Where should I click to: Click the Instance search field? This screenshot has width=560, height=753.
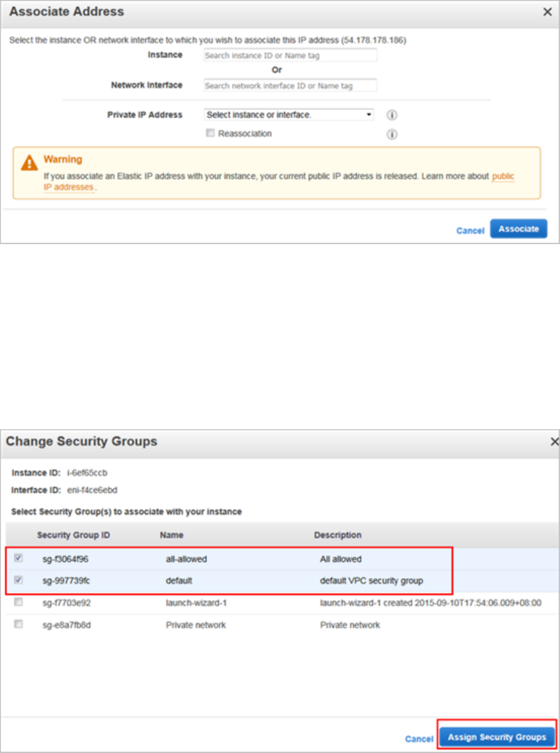tap(290, 56)
